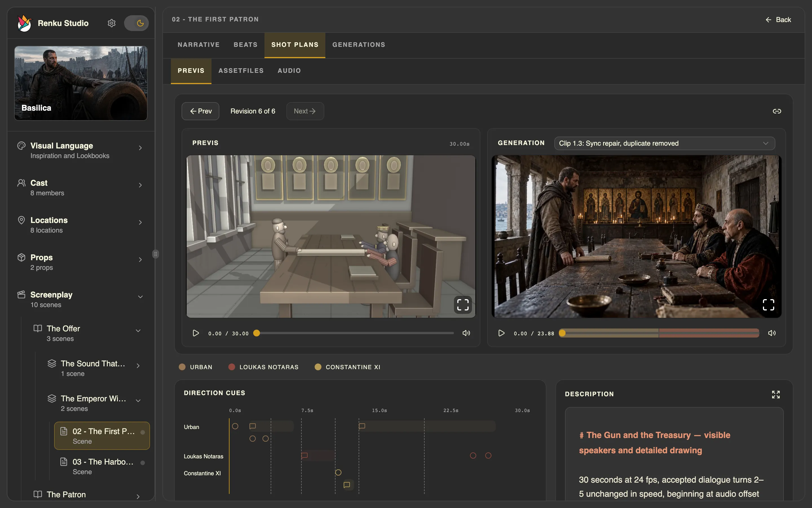Open the Assetfiles sub-tab
This screenshot has width=812, height=508.
(x=241, y=71)
